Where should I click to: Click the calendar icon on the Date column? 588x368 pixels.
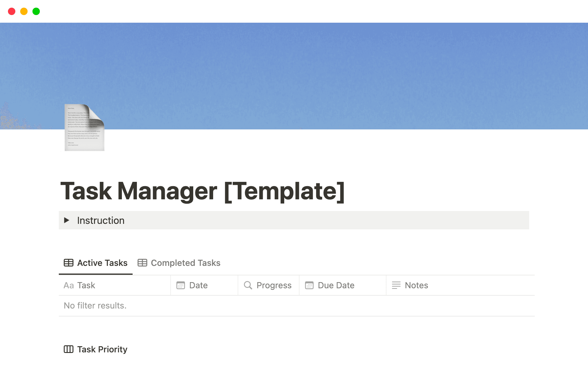(181, 285)
